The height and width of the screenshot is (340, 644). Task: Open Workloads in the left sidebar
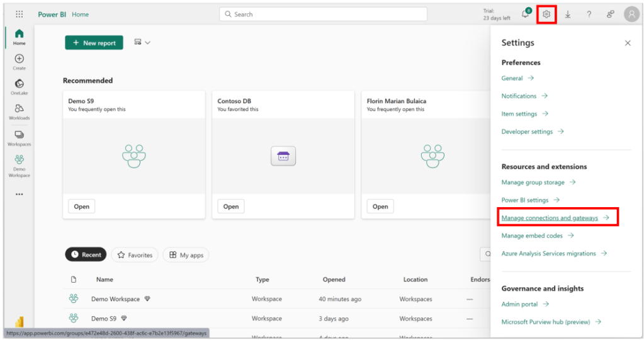coord(19,111)
